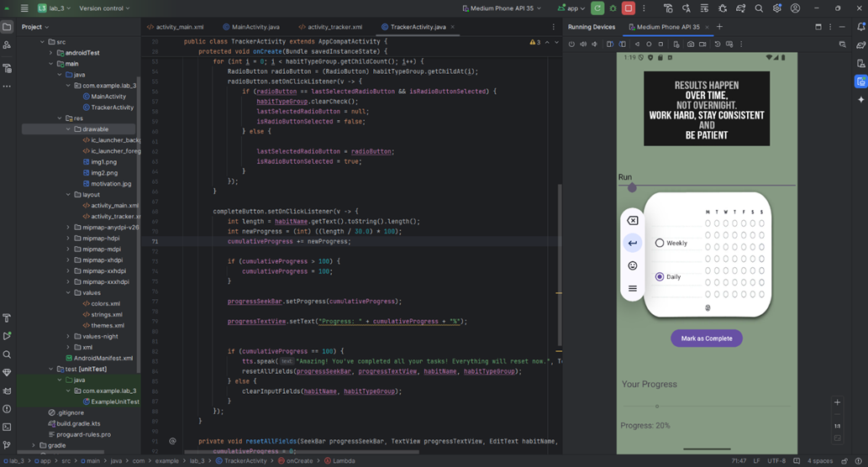Image resolution: width=868 pixels, height=467 pixels.
Task: Expand the androidTest folder
Action: point(51,53)
